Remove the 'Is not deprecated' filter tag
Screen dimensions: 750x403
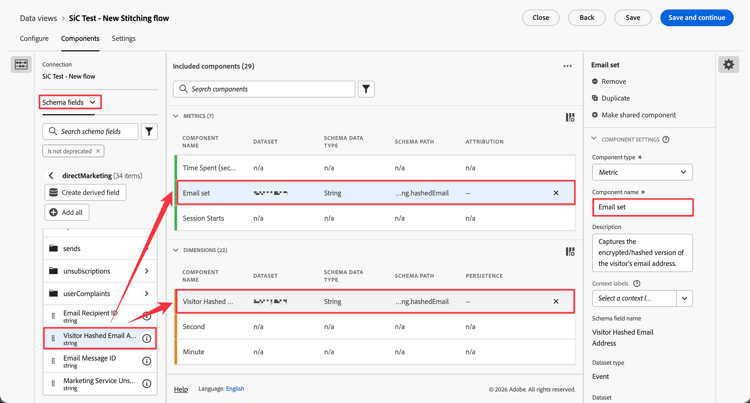(x=98, y=151)
